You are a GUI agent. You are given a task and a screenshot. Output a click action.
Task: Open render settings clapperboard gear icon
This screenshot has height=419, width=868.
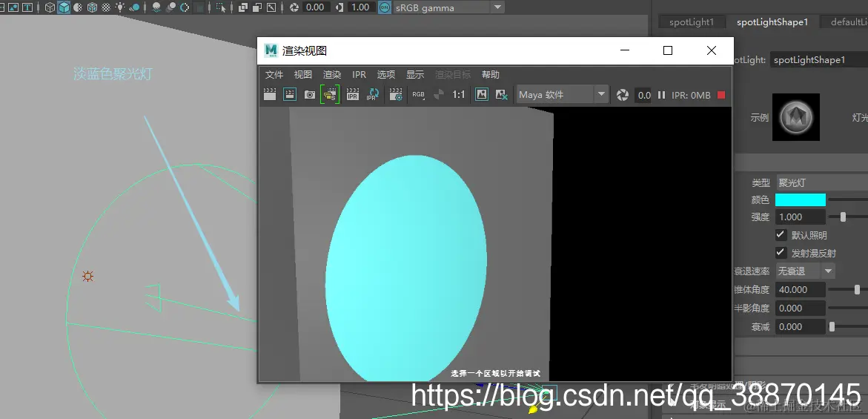click(x=396, y=95)
